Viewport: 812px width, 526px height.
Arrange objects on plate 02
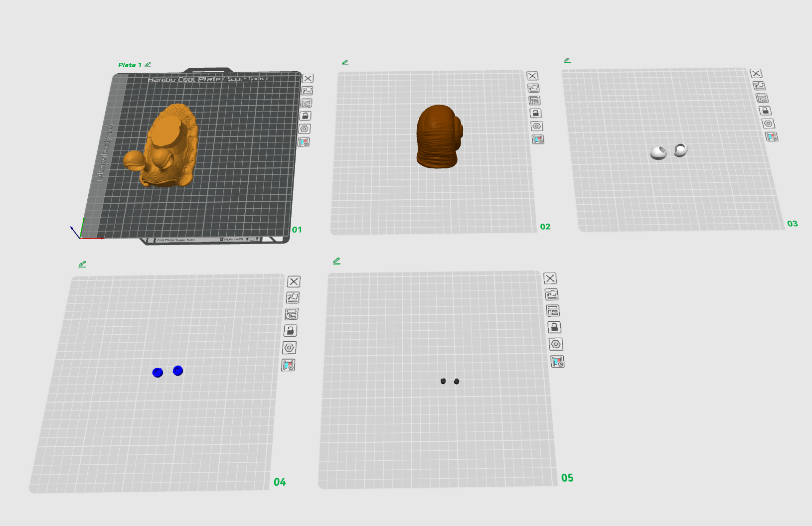tap(534, 101)
